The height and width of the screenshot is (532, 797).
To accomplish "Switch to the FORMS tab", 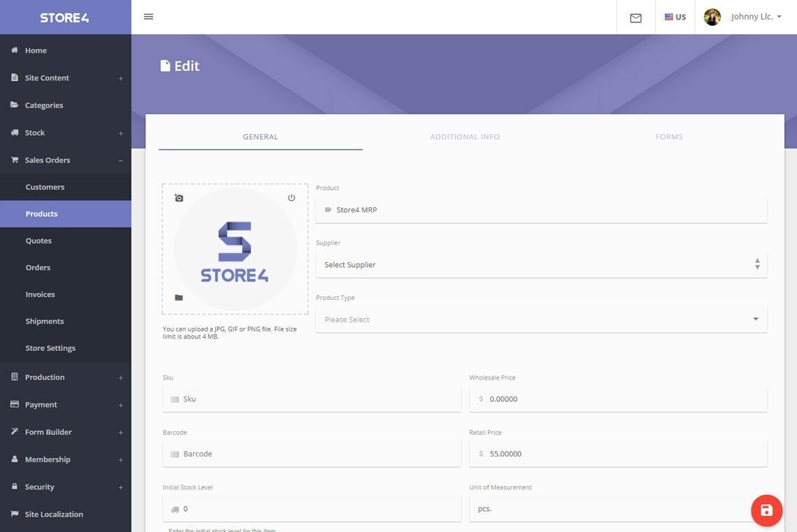I will click(x=669, y=137).
